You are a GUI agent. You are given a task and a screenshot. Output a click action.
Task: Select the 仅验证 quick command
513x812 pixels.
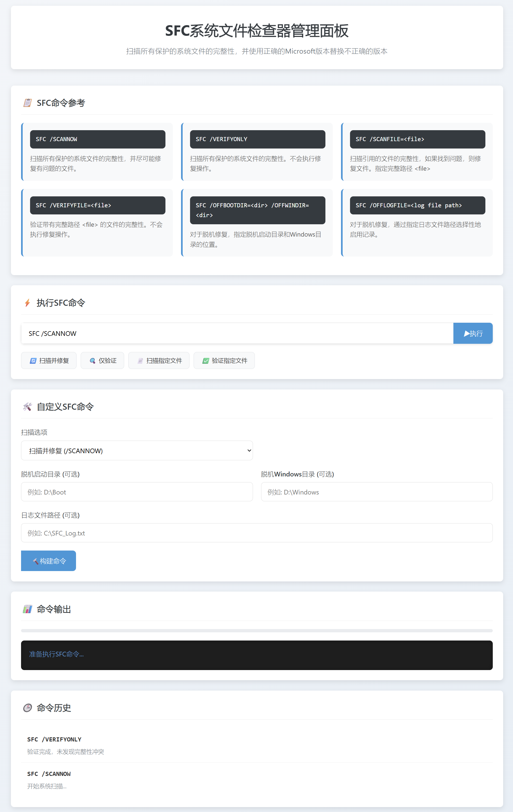click(103, 360)
